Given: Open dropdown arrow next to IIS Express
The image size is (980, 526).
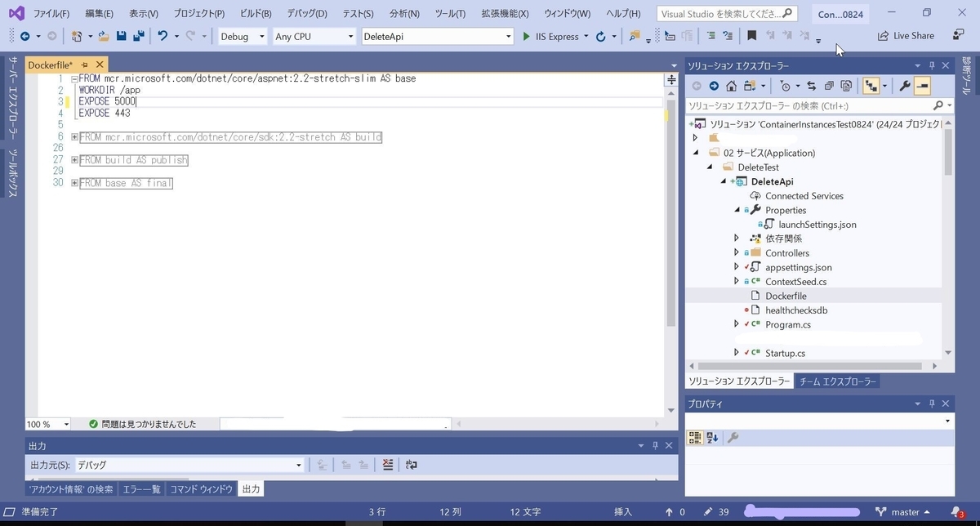Looking at the screenshot, I should (x=586, y=37).
